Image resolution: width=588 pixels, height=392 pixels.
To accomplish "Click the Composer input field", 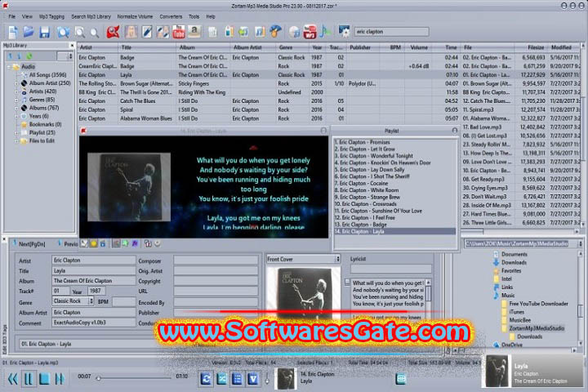I will click(216, 260).
